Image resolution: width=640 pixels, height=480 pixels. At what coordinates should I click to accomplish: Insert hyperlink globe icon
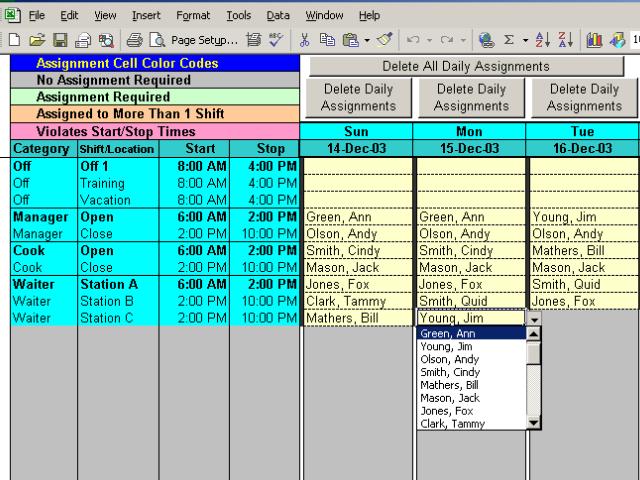[x=487, y=40]
